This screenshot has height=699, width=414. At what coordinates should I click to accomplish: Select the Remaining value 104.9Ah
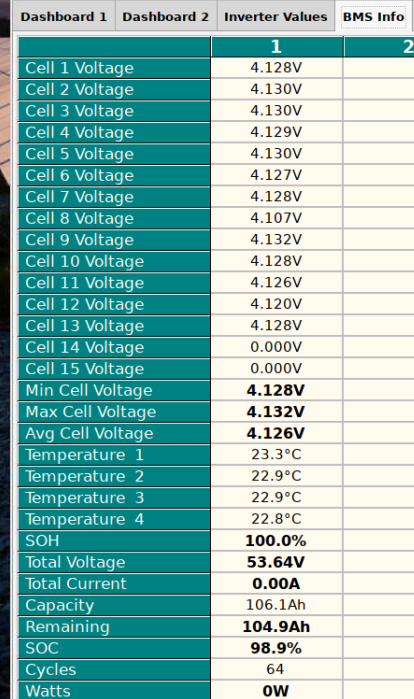(x=276, y=627)
